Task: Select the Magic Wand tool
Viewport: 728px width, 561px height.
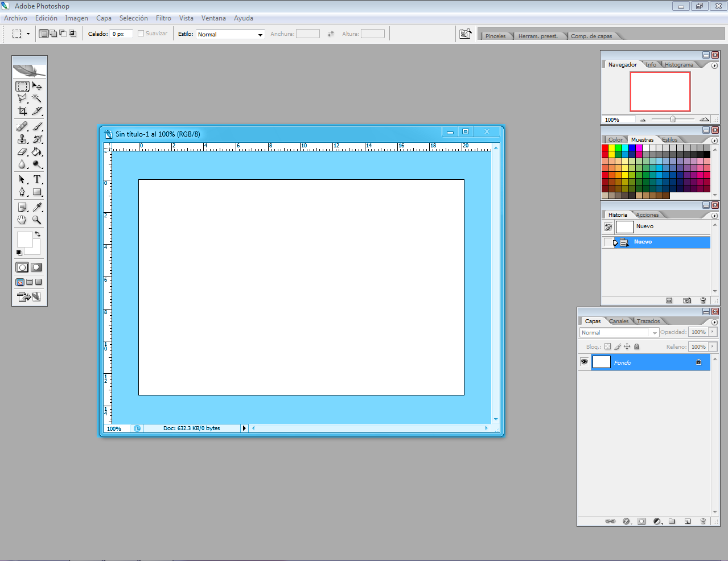Action: pyautogui.click(x=37, y=98)
